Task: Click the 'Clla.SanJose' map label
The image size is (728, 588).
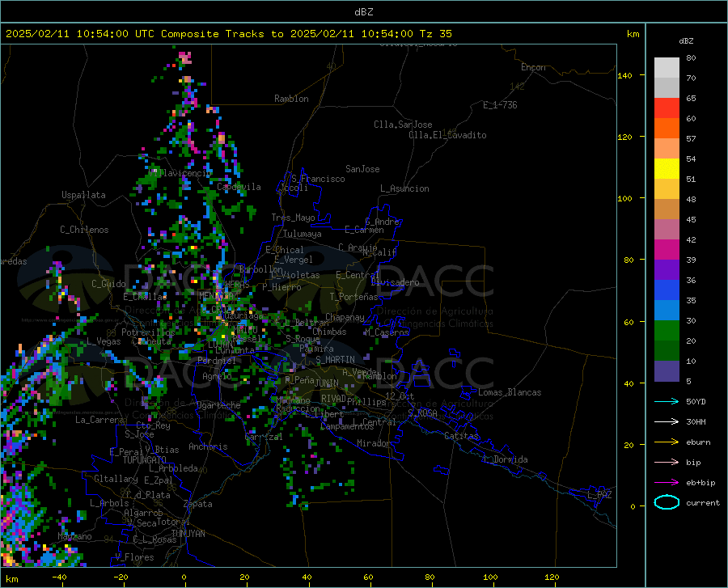Action: 403,125
